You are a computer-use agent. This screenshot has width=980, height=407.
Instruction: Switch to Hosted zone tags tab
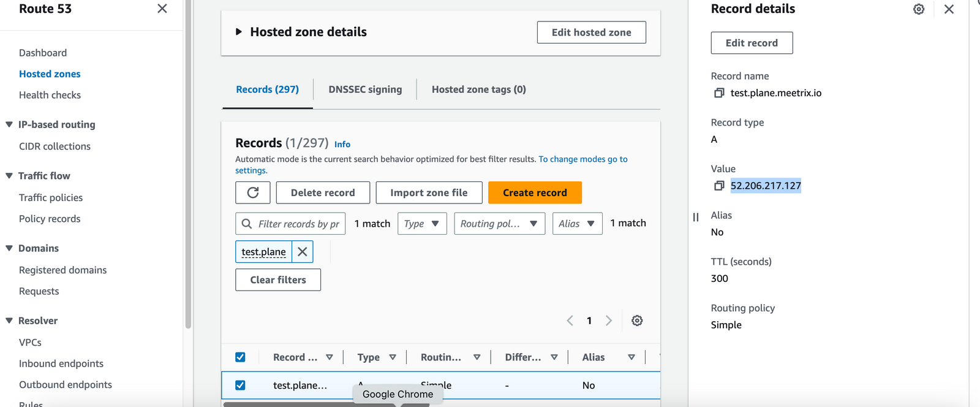point(478,89)
